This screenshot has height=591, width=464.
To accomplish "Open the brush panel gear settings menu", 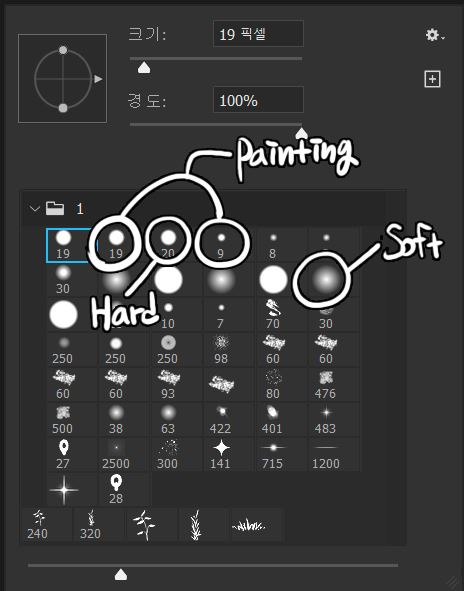I will coord(435,35).
